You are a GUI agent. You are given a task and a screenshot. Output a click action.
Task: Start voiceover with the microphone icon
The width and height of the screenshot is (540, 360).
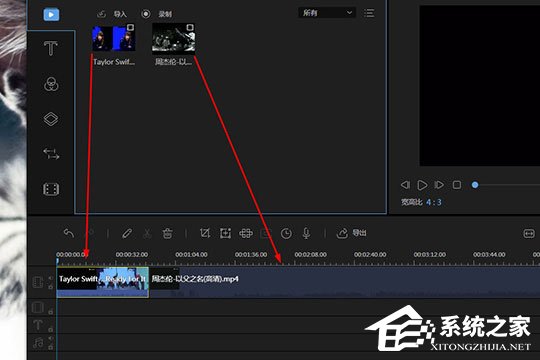coord(306,233)
